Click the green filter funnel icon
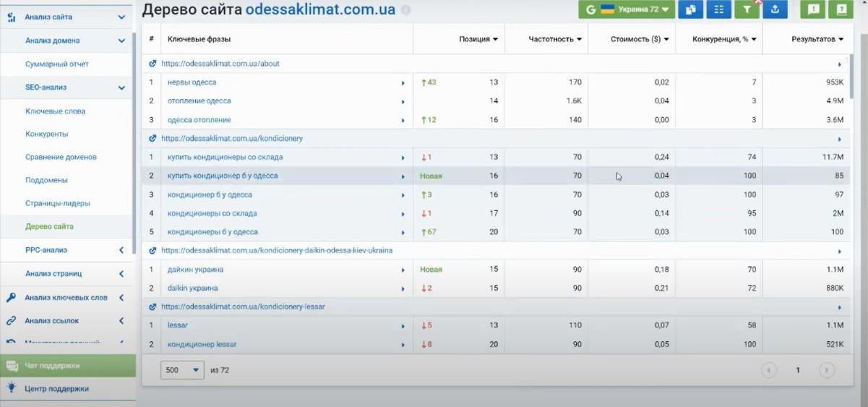Screen dimensions: 868x407 [x=747, y=9]
